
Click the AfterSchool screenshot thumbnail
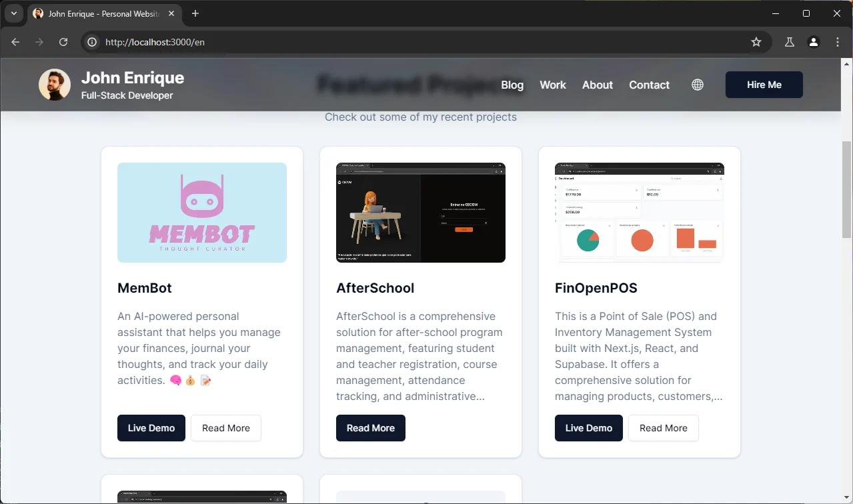click(421, 213)
